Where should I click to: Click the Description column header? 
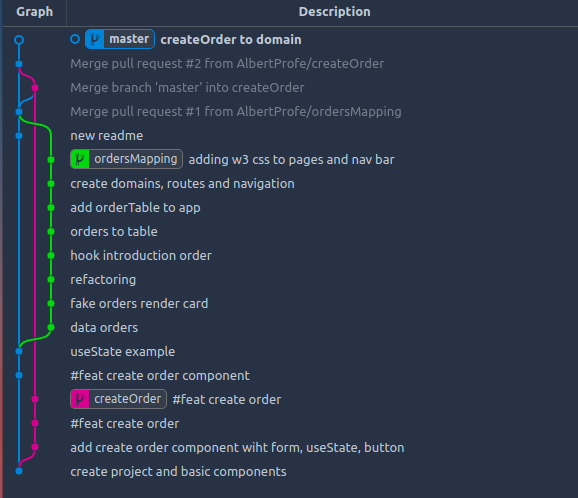[x=334, y=12]
